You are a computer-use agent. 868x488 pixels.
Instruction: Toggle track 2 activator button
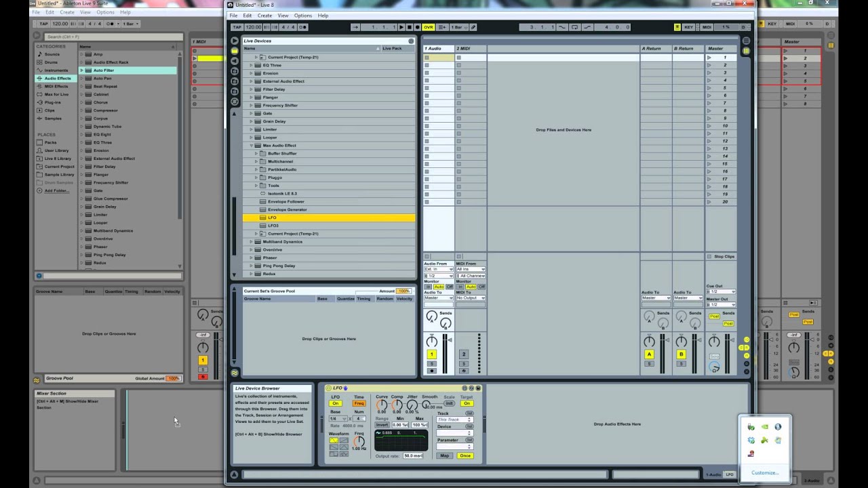tap(464, 354)
